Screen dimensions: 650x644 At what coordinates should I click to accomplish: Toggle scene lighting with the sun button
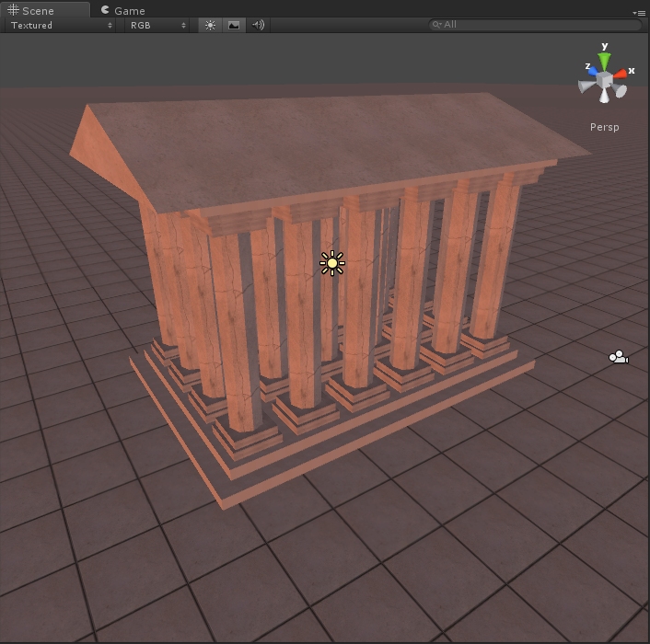coord(210,25)
